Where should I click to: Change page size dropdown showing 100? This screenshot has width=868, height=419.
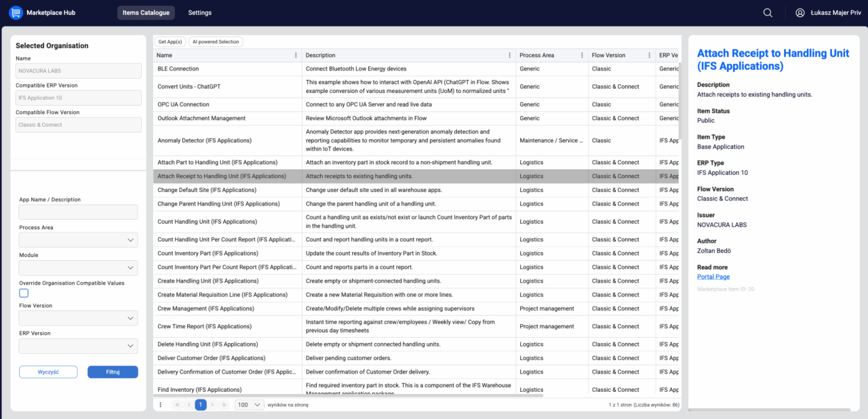click(249, 405)
